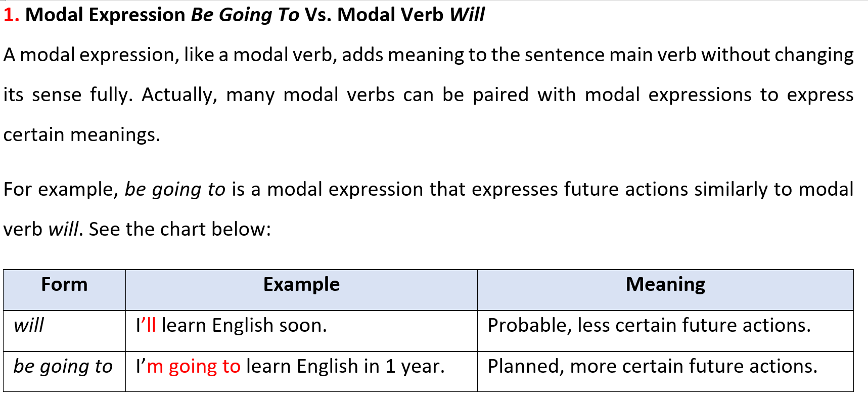Click the red section number '1.'

12,15
